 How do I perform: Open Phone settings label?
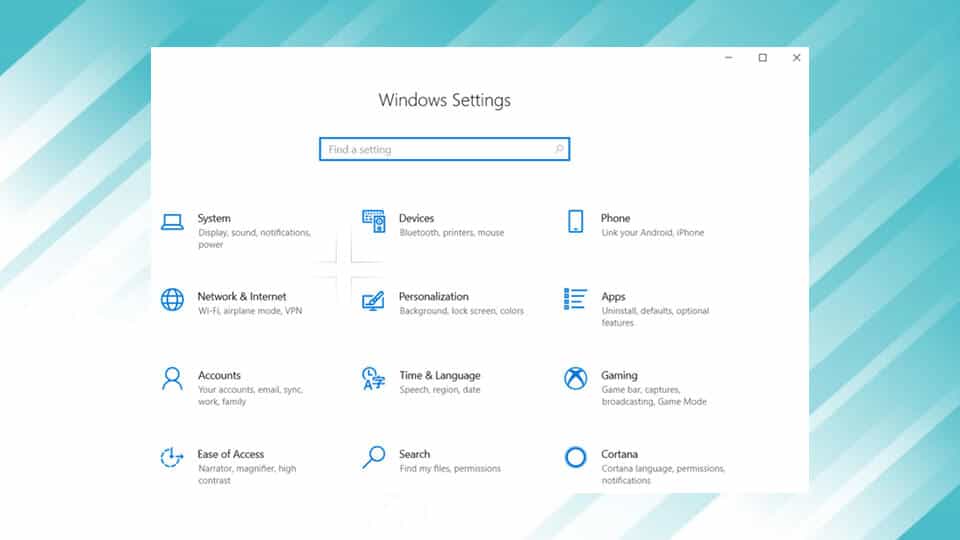click(615, 218)
